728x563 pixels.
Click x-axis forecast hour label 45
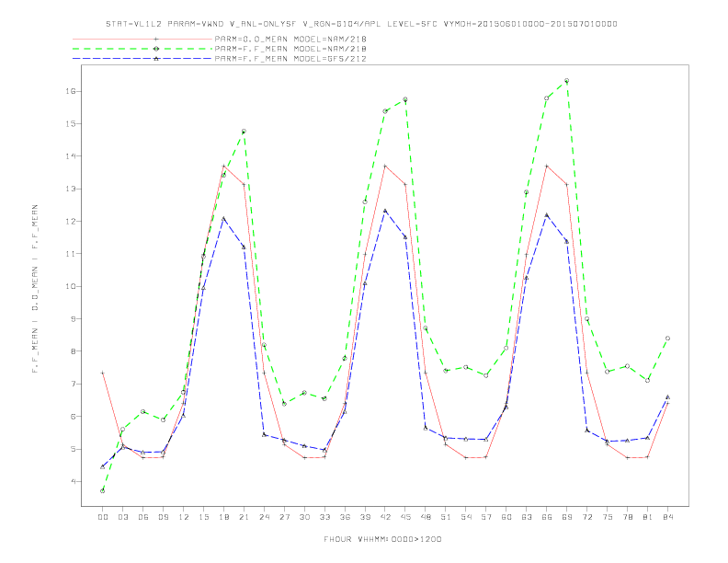tap(405, 517)
